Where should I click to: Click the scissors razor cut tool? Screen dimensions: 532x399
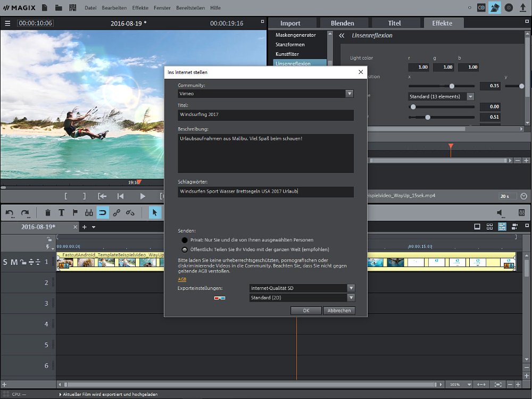[x=89, y=213]
